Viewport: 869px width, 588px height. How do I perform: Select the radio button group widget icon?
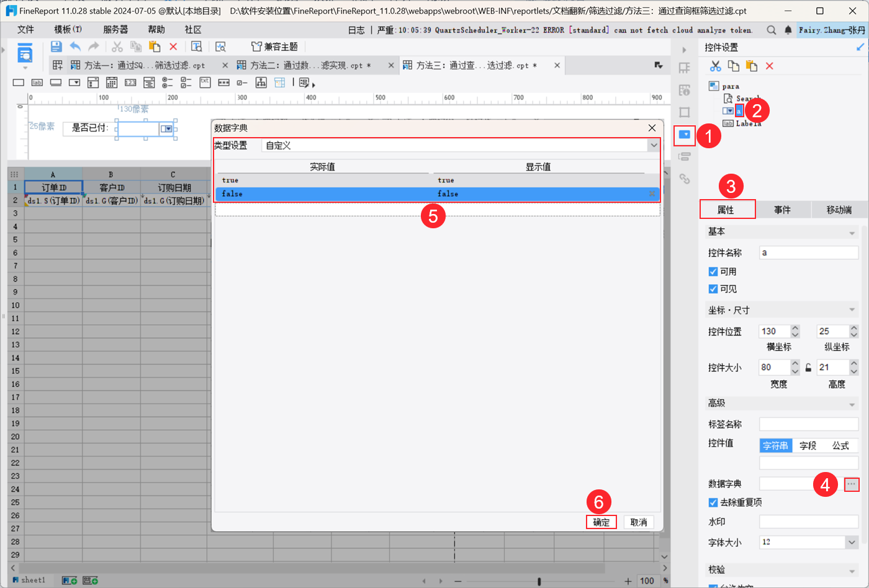[x=168, y=82]
